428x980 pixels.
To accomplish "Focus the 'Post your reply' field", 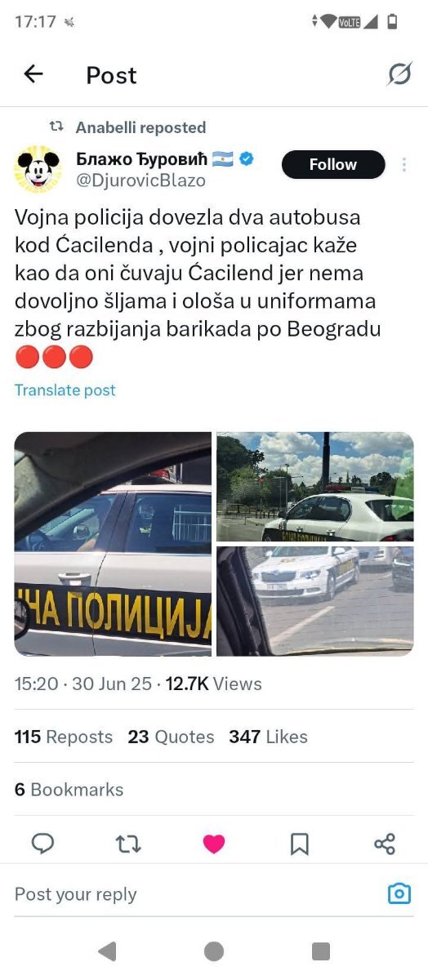I will [x=194, y=894].
